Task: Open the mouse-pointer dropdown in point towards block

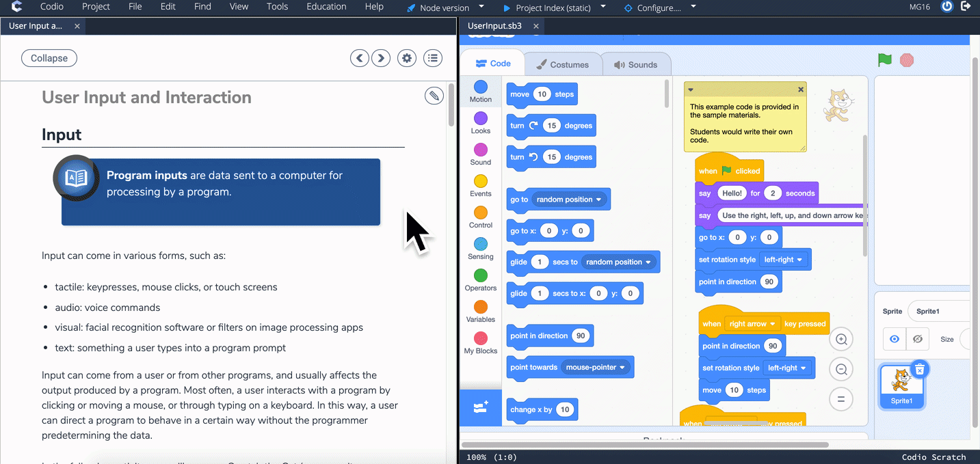Action: (x=596, y=367)
